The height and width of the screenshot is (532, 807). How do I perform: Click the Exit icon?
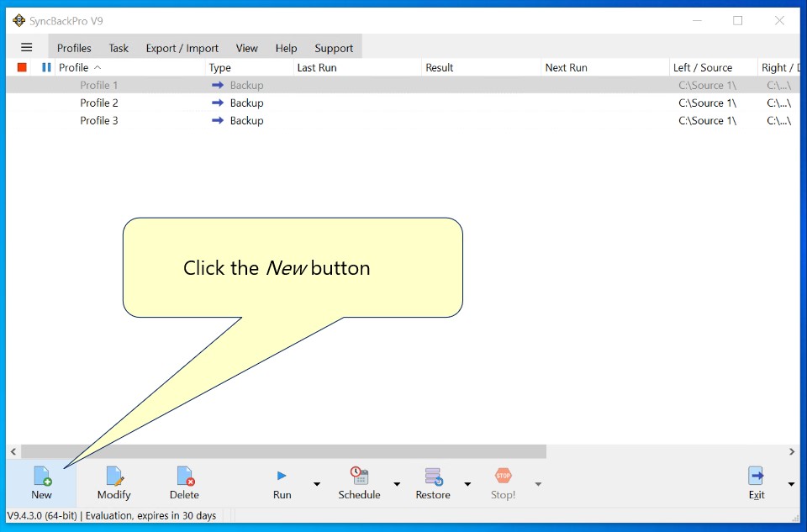(x=756, y=477)
